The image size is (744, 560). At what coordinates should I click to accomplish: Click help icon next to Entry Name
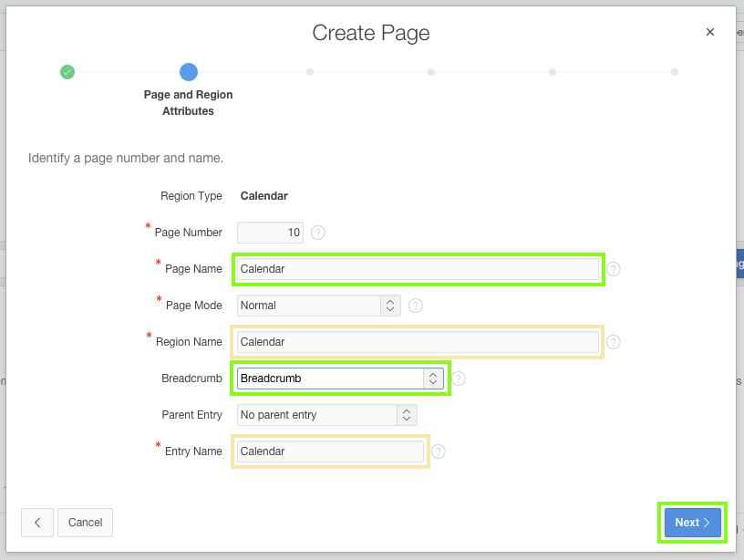click(439, 451)
